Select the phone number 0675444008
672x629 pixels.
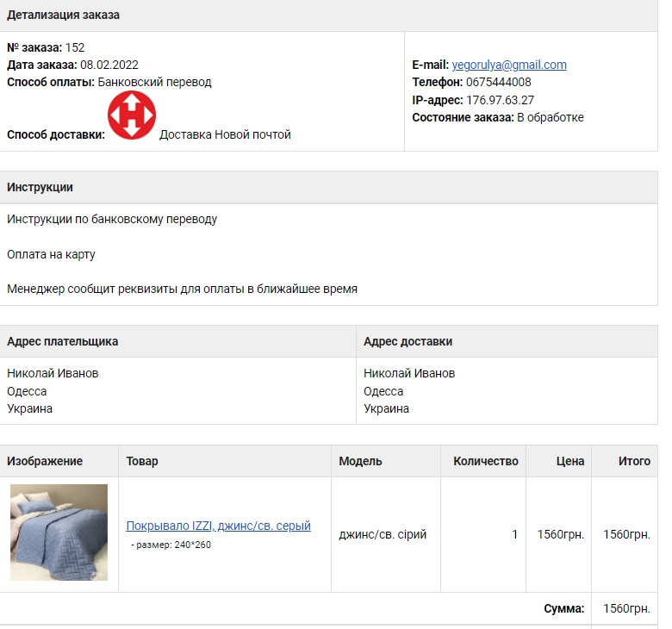pos(499,83)
